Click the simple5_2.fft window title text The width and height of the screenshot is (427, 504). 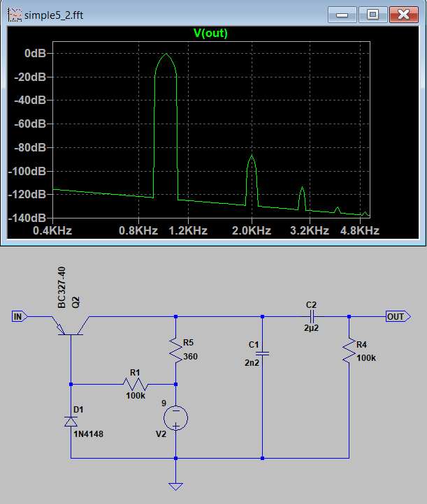[54, 15]
